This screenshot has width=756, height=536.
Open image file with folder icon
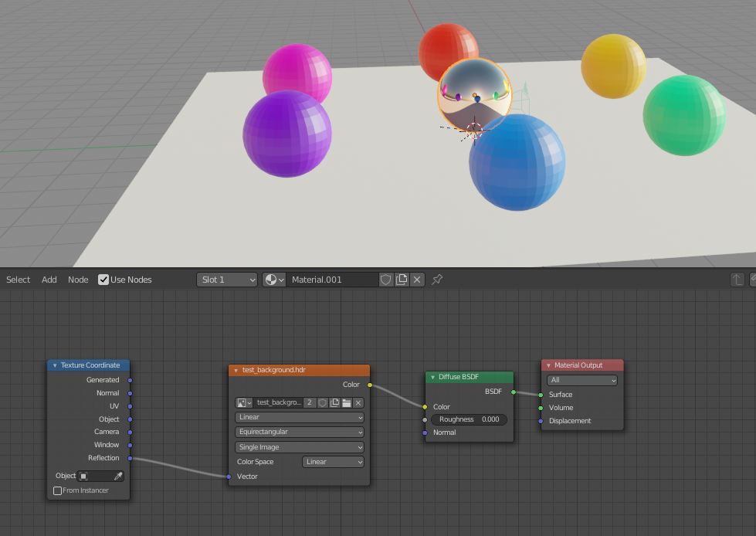(x=347, y=402)
